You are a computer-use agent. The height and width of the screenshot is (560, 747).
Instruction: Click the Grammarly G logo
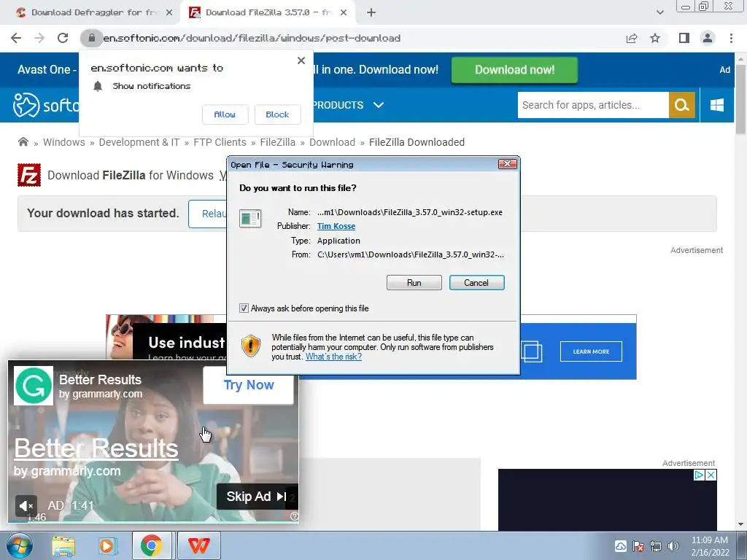[34, 386]
